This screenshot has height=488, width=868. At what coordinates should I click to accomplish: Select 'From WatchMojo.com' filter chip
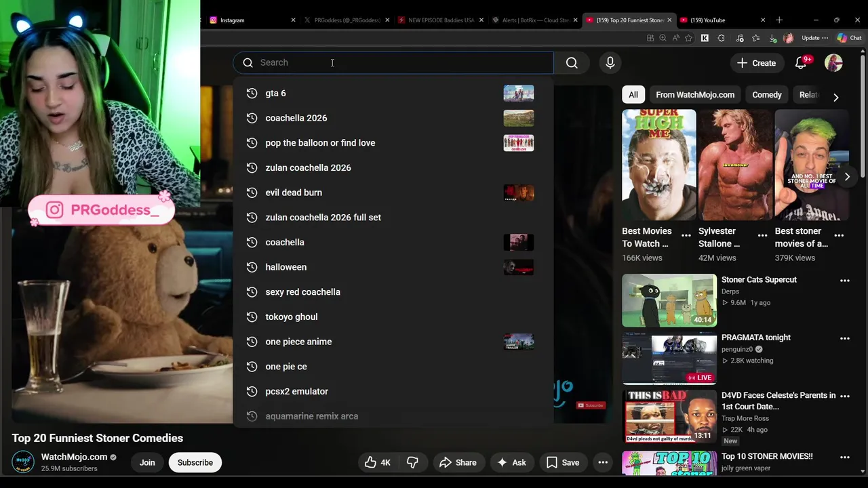pyautogui.click(x=695, y=95)
